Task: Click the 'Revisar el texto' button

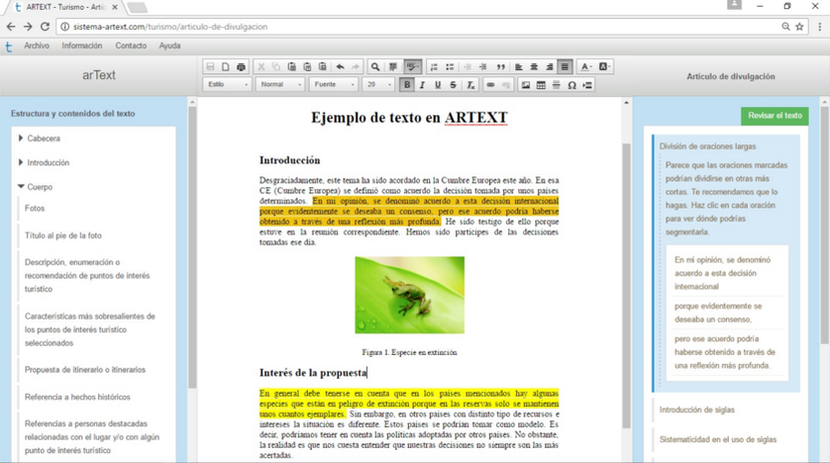Action: (774, 115)
